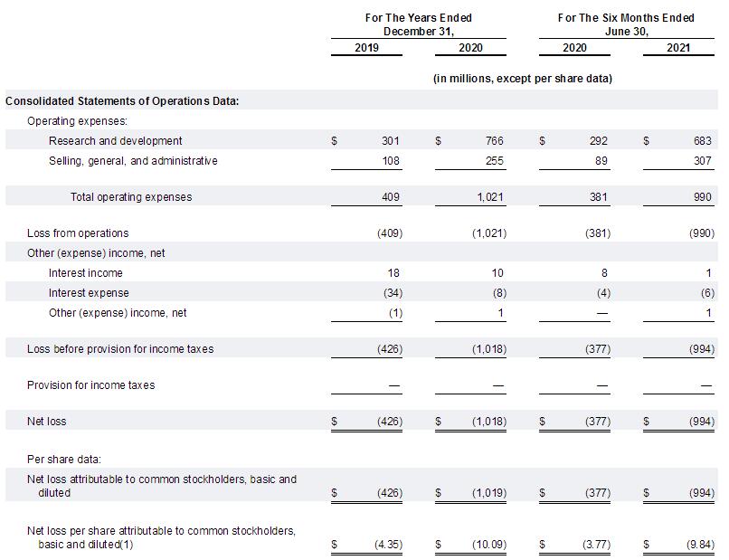
Task: Click the 2021 six months column header
Action: click(x=678, y=48)
